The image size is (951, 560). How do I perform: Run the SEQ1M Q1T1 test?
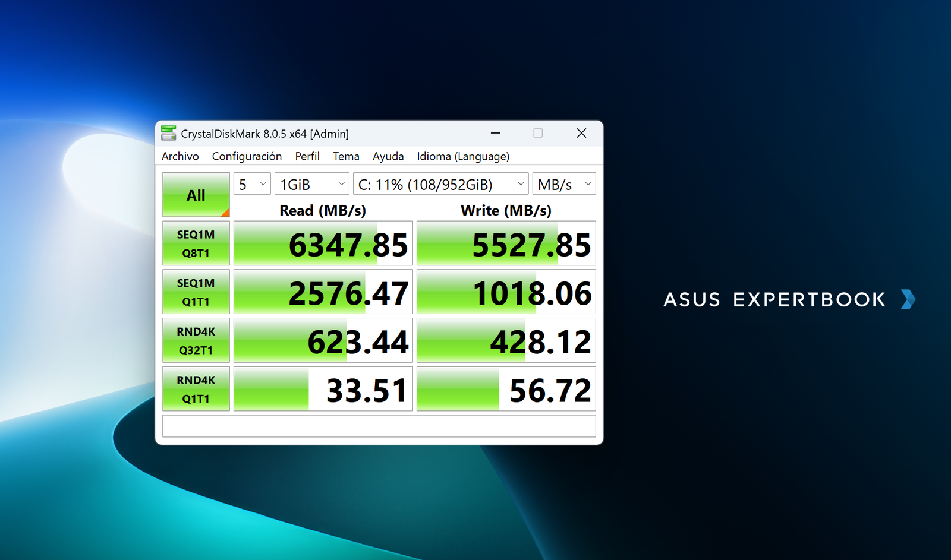click(x=196, y=292)
